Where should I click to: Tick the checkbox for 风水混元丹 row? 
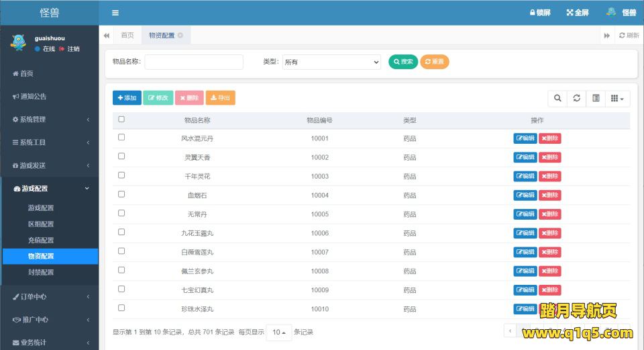121,138
